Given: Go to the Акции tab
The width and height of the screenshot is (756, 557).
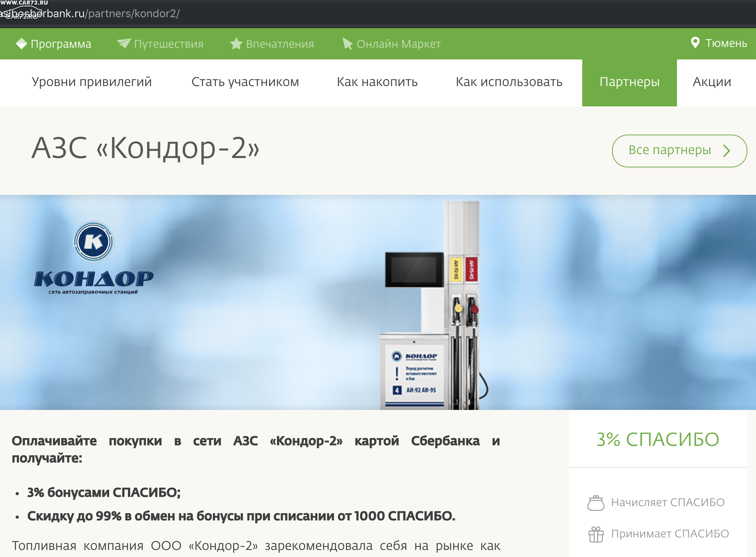Looking at the screenshot, I should pyautogui.click(x=712, y=82).
